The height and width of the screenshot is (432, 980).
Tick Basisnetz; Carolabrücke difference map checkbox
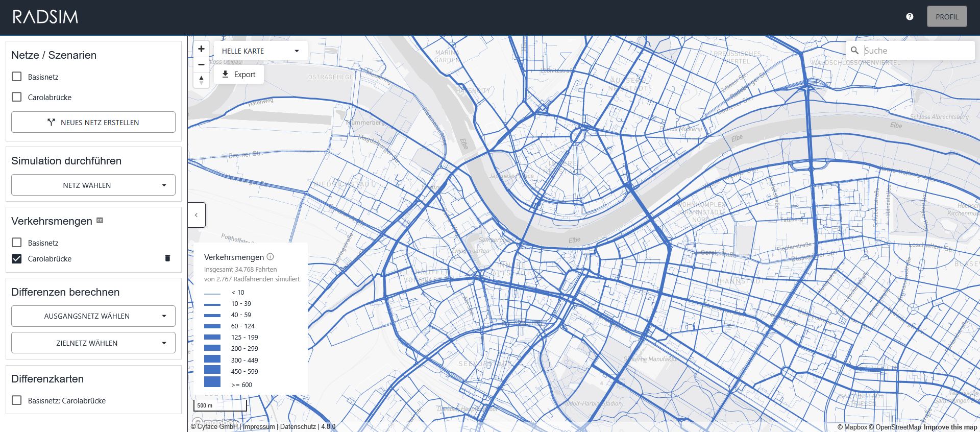(x=17, y=400)
